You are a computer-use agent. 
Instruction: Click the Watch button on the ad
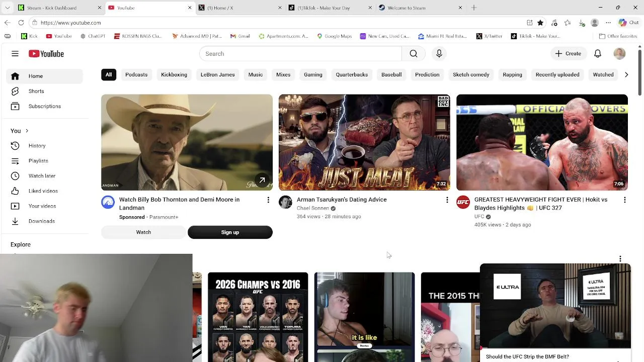(x=143, y=232)
